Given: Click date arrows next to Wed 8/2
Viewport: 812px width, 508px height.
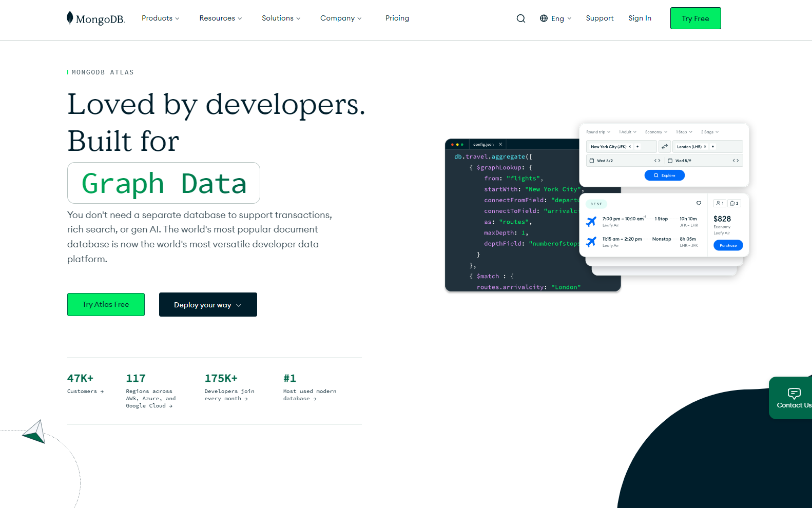Looking at the screenshot, I should pyautogui.click(x=657, y=161).
